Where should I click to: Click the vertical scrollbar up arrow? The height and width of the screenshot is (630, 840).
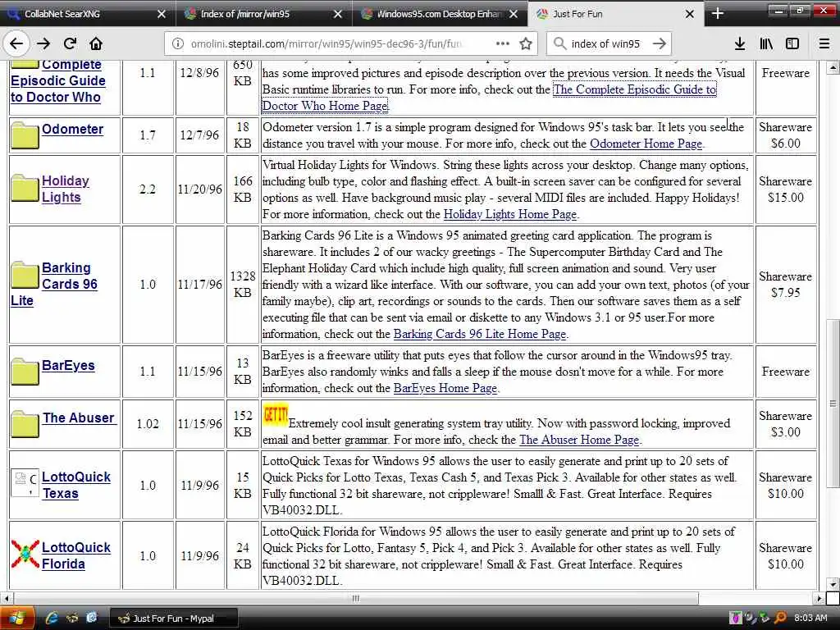coord(832,67)
